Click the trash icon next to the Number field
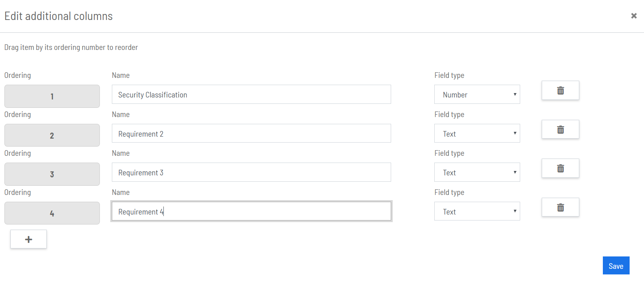 [560, 90]
